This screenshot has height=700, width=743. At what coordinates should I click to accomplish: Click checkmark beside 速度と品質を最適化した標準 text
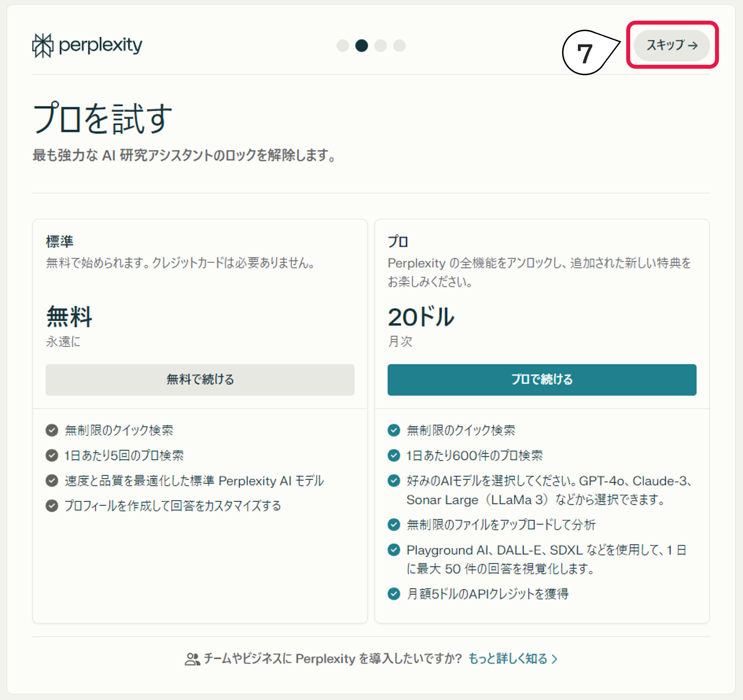[52, 481]
